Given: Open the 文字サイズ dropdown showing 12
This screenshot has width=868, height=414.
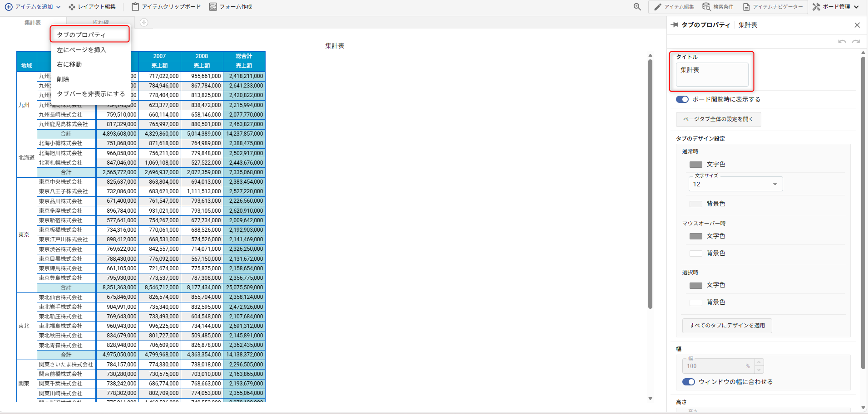Looking at the screenshot, I should tap(735, 184).
